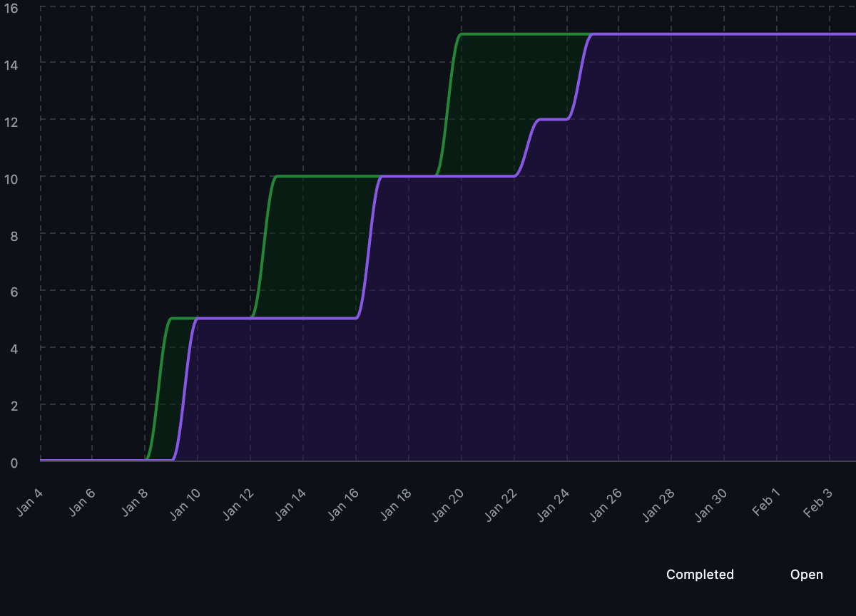
Task: Toggle the Open legend series
Action: tap(806, 575)
